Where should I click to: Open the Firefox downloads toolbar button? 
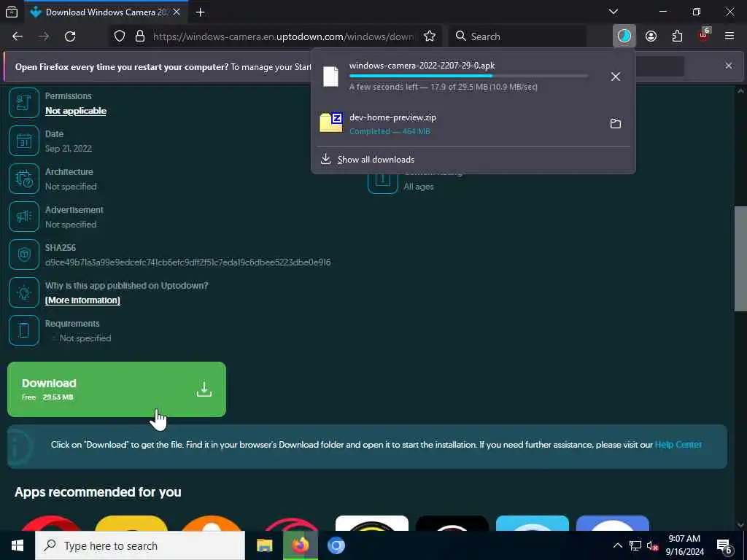(624, 36)
